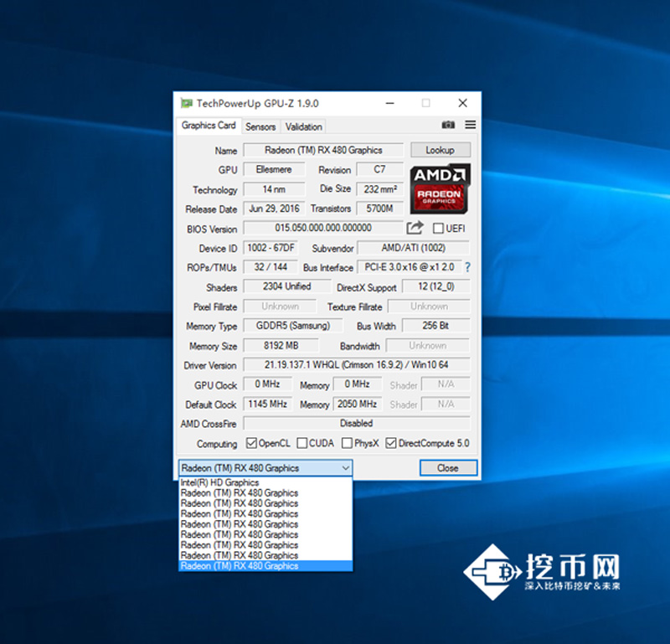Click the ROPs/TMUs value 32 / 144

pyautogui.click(x=271, y=267)
